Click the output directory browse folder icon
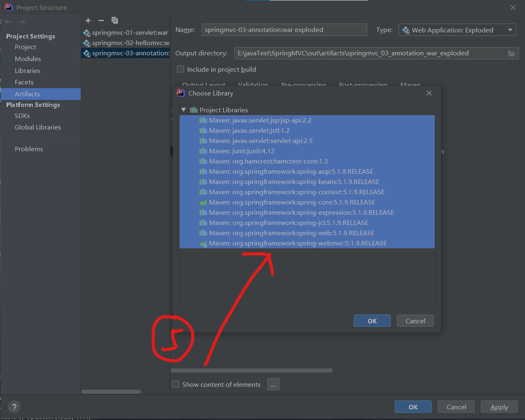This screenshot has width=525, height=420. [x=511, y=53]
